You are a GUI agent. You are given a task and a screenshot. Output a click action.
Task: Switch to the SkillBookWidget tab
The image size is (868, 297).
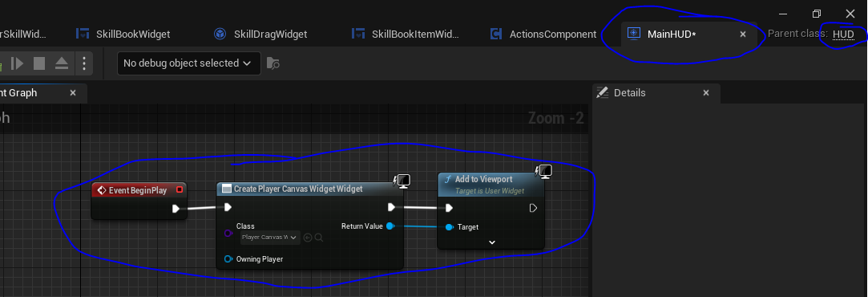123,35
